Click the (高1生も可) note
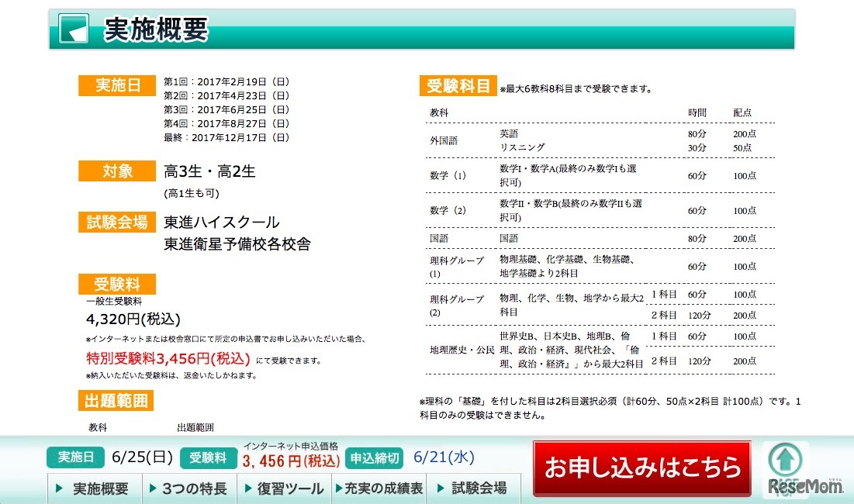This screenshot has height=504, width=854. 191,193
